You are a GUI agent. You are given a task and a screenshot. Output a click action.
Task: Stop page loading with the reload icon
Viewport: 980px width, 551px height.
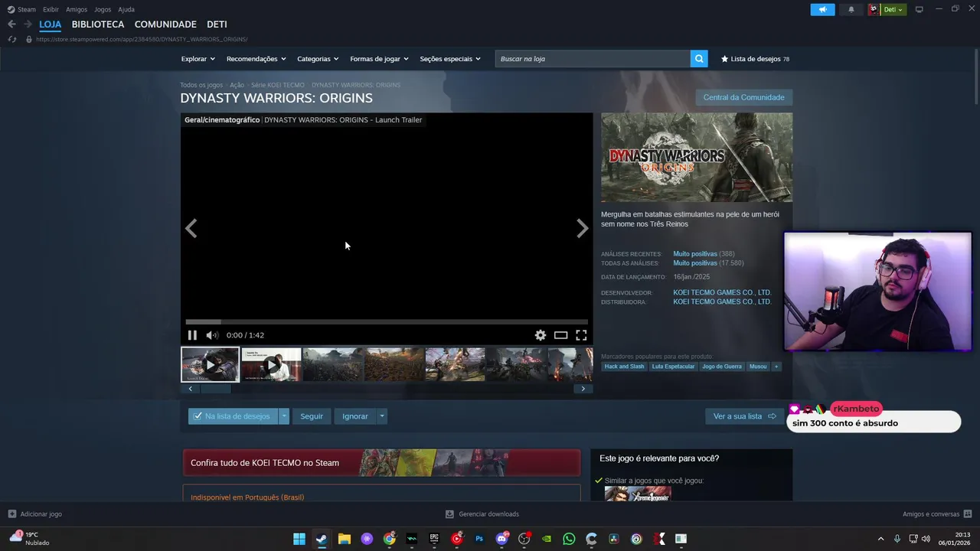(11, 39)
